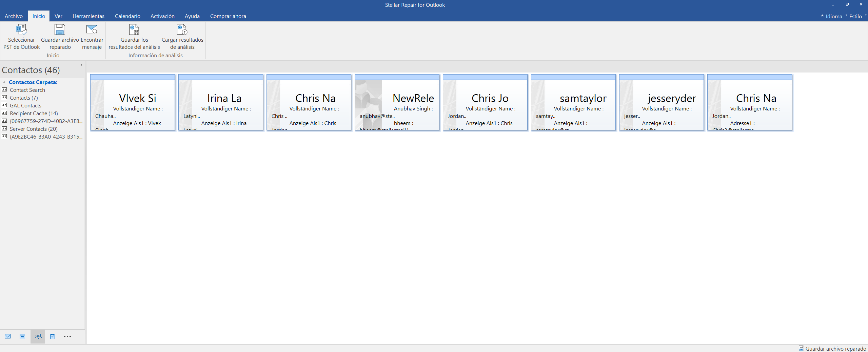Screen dimensions: 868x352
Task: Select Contact Search folder
Action: coord(27,90)
